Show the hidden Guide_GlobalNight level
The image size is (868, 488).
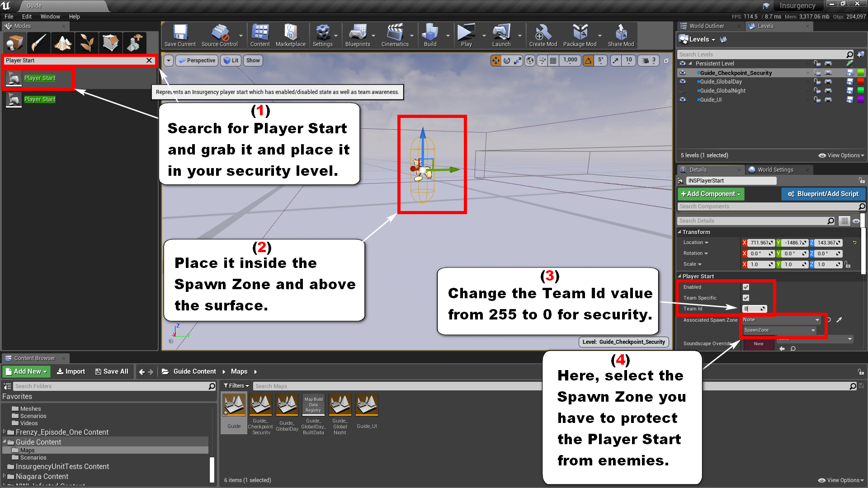tap(683, 91)
